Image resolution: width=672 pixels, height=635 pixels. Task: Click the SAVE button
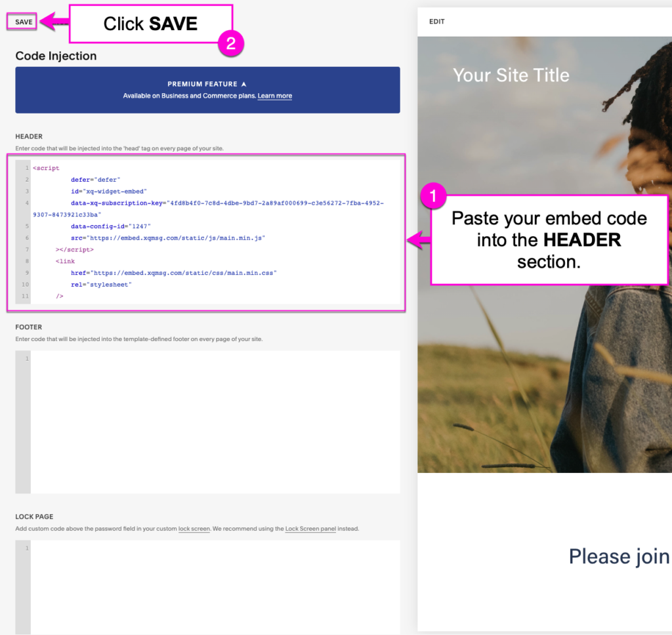click(x=23, y=22)
